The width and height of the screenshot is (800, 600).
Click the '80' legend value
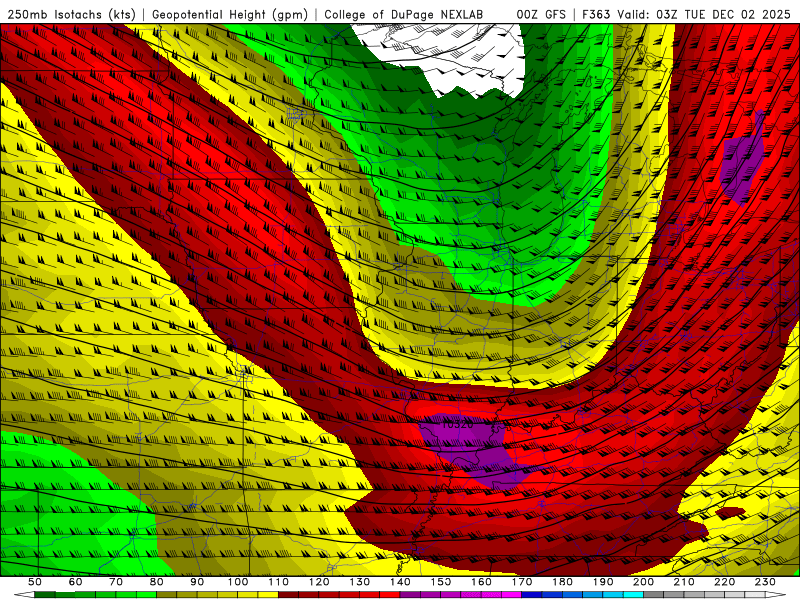[157, 582]
